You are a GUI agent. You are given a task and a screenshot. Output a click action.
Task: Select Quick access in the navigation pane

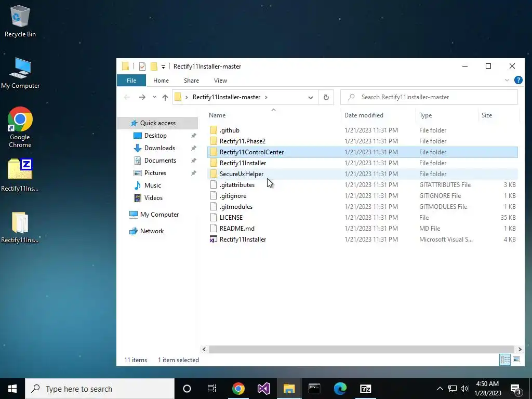157,123
